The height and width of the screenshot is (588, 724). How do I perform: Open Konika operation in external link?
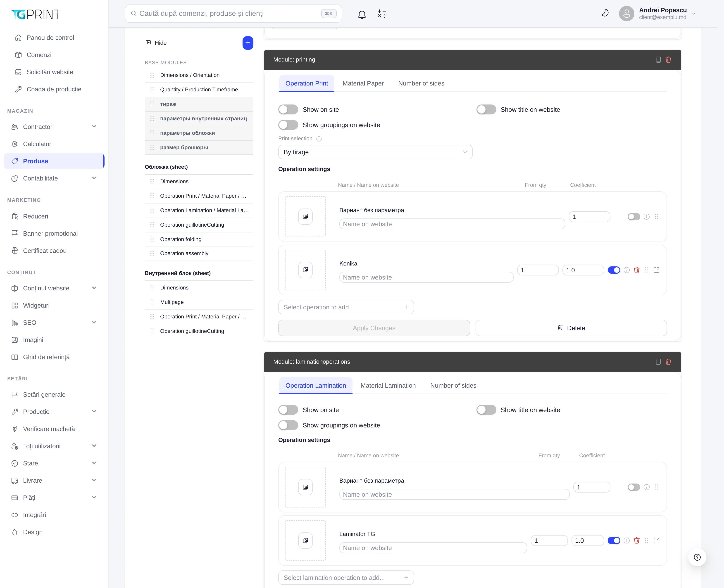click(657, 270)
